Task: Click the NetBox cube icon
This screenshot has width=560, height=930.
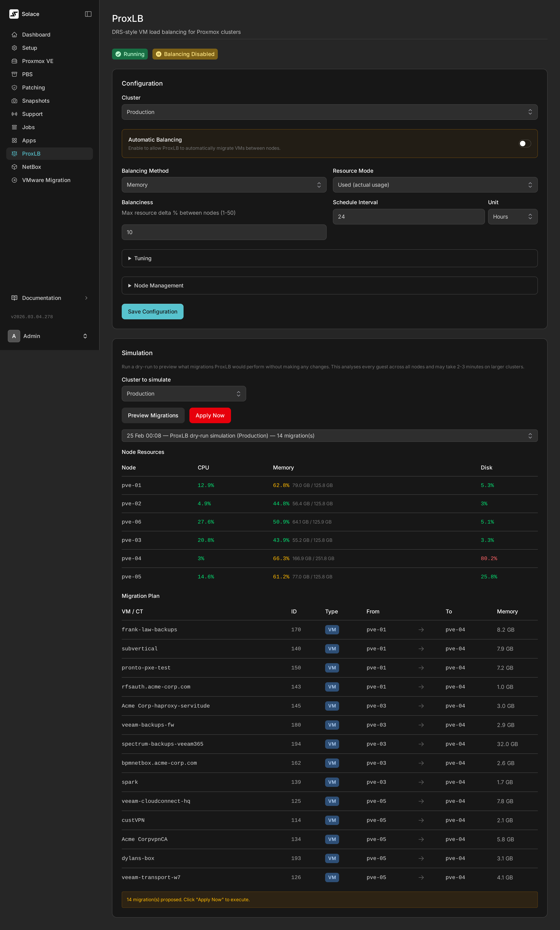Action: pos(14,167)
